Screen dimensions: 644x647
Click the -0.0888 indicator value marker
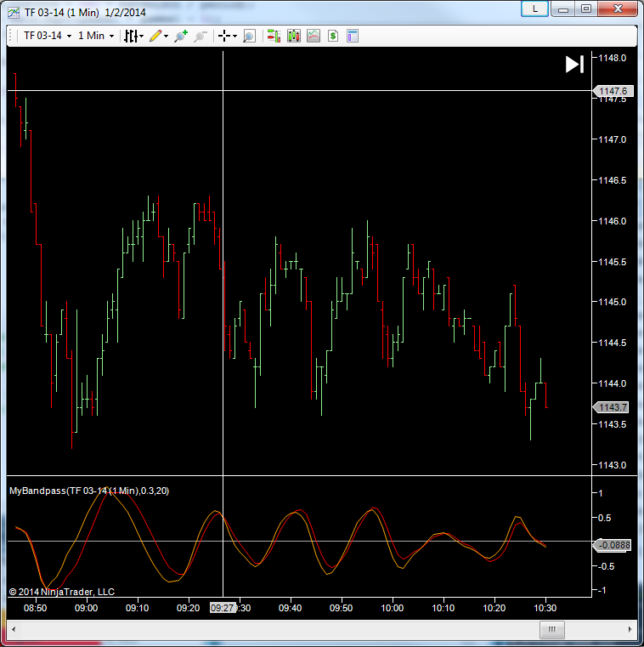click(613, 545)
